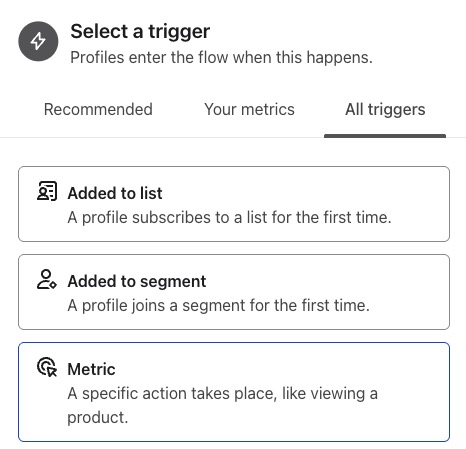The image size is (466, 449).
Task: Click the Added to list profile-card icon
Action: 47,191
